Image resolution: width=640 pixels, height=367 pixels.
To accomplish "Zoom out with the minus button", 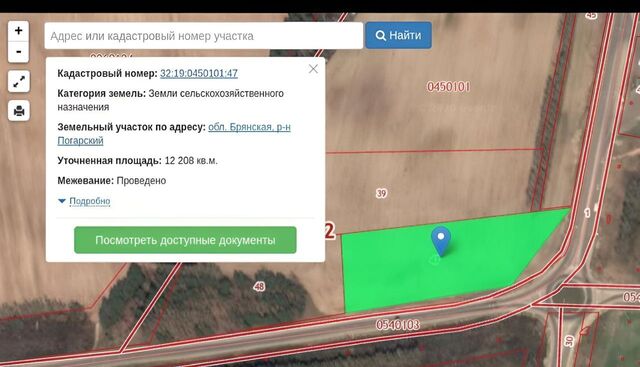I will [x=18, y=52].
